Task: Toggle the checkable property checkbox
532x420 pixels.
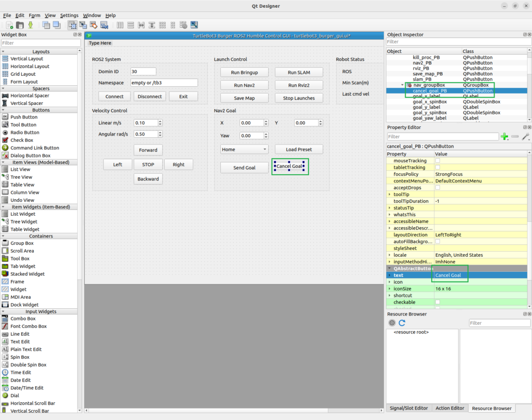Action: [x=437, y=302]
